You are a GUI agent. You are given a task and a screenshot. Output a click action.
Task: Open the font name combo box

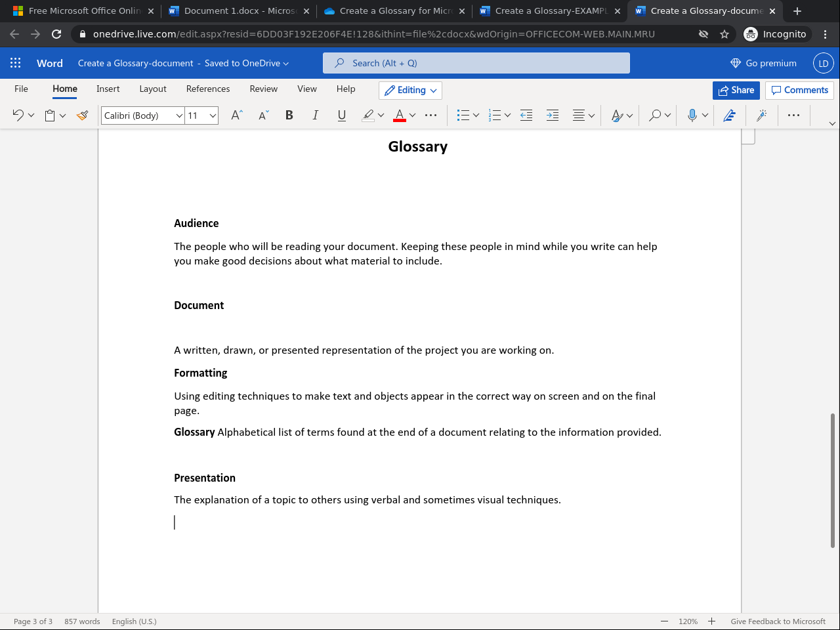coord(143,115)
